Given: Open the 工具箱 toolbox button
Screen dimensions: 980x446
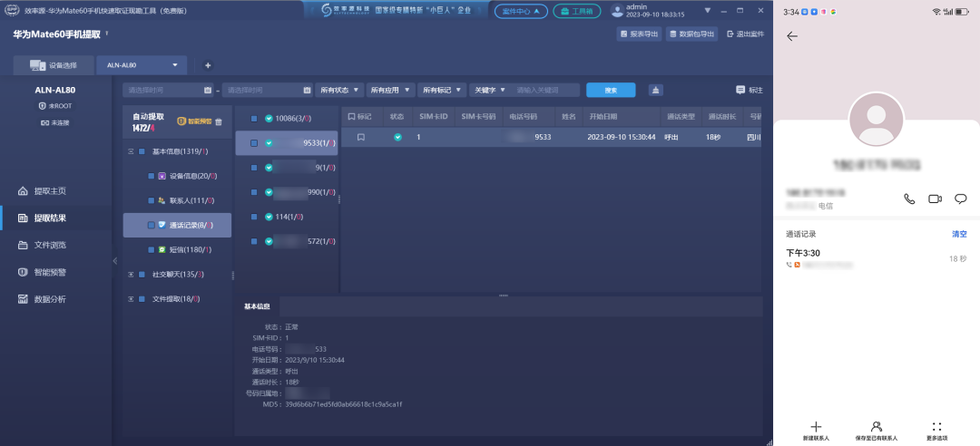Looking at the screenshot, I should click(577, 11).
